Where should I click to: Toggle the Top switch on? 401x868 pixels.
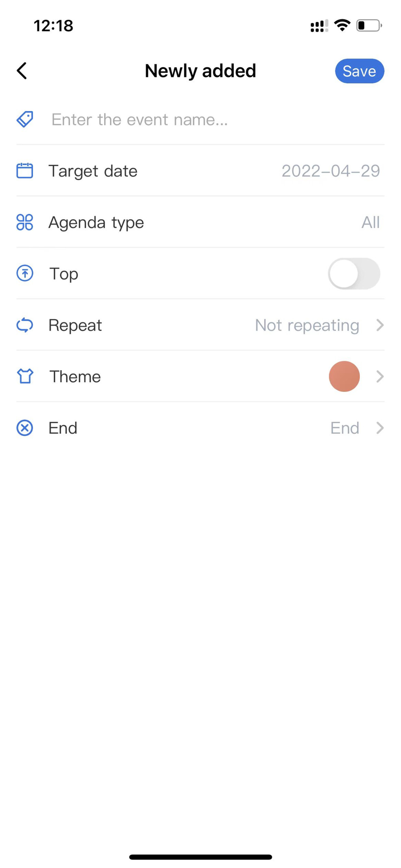click(x=354, y=274)
